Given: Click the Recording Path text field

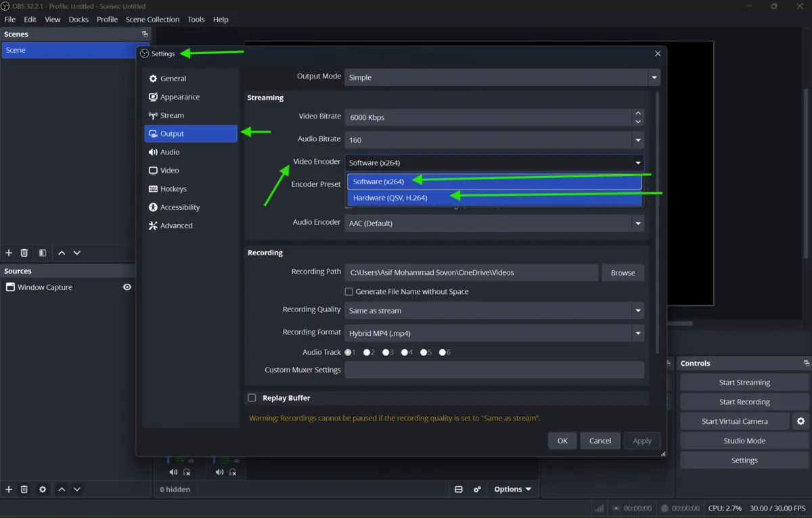Looking at the screenshot, I should (x=471, y=272).
